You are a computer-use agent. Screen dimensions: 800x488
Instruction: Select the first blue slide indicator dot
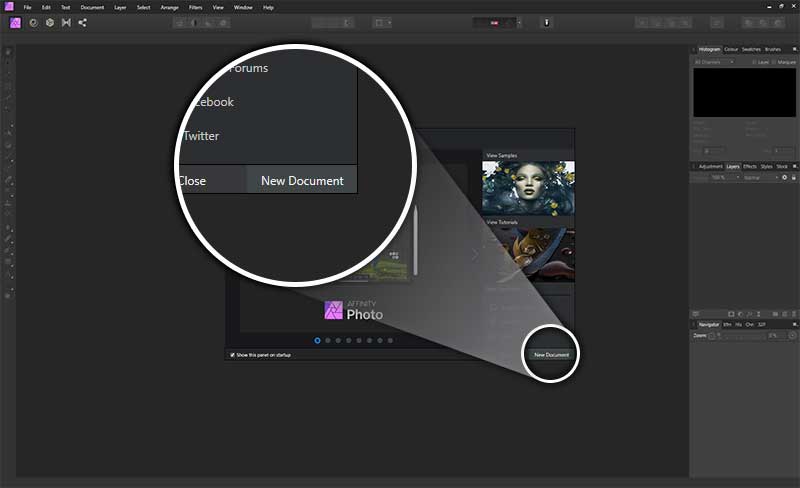pos(317,340)
